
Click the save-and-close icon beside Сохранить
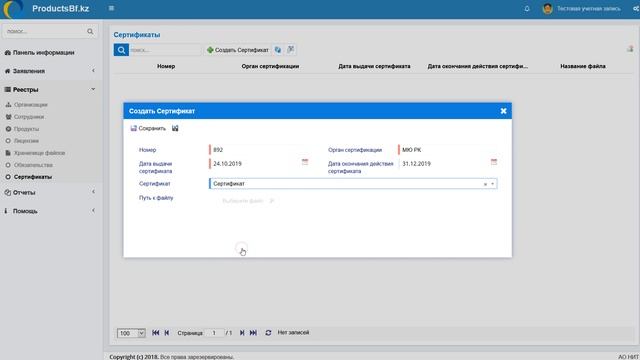[x=175, y=128]
